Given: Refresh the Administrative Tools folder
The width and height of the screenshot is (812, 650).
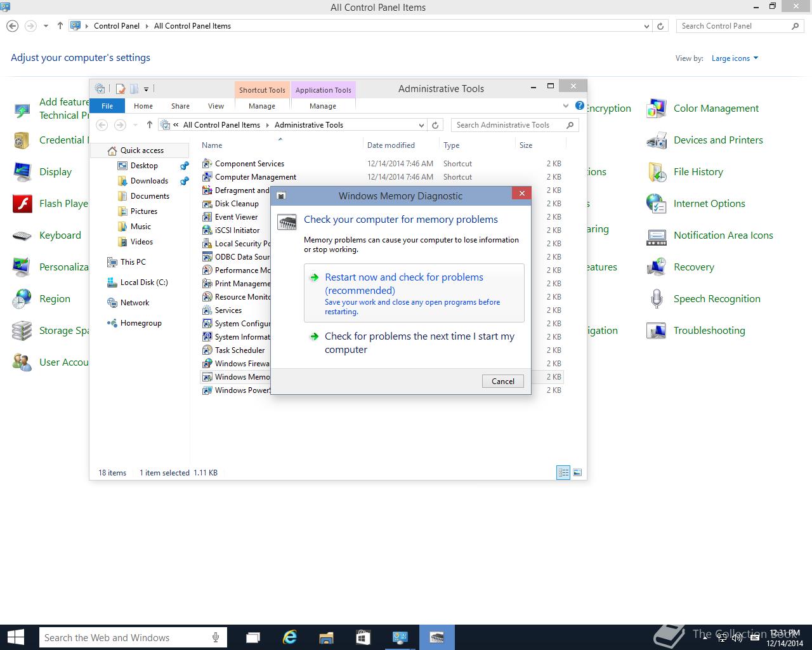Looking at the screenshot, I should point(435,125).
